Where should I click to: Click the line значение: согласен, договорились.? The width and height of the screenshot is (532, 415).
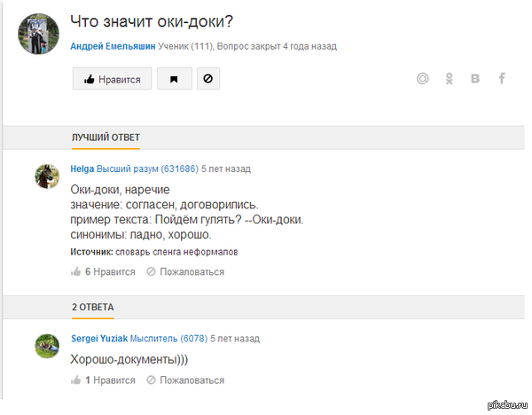(x=164, y=205)
